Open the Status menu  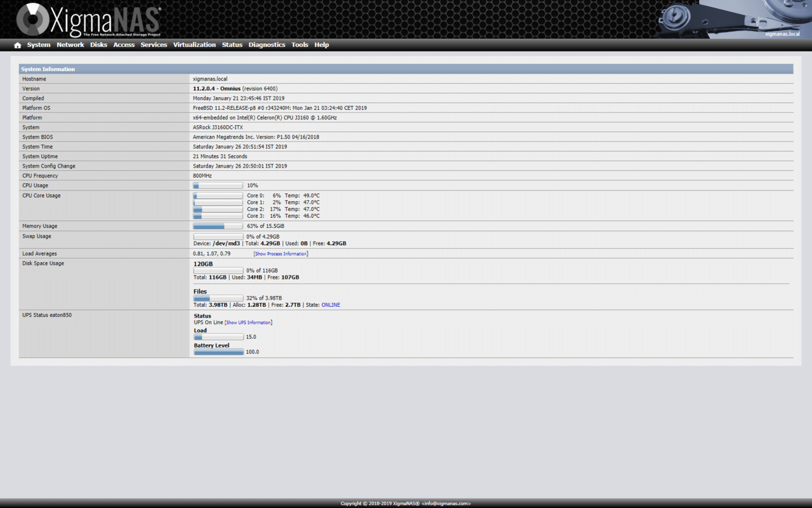(232, 44)
